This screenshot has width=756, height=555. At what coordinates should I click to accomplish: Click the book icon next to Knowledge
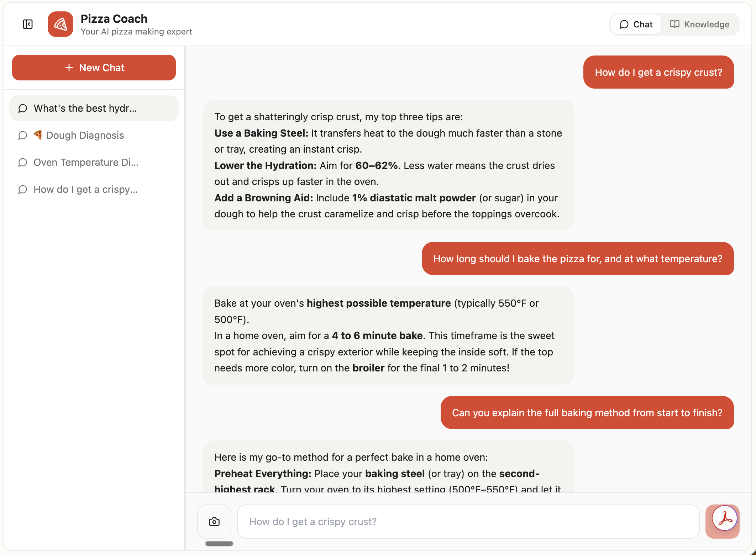674,24
